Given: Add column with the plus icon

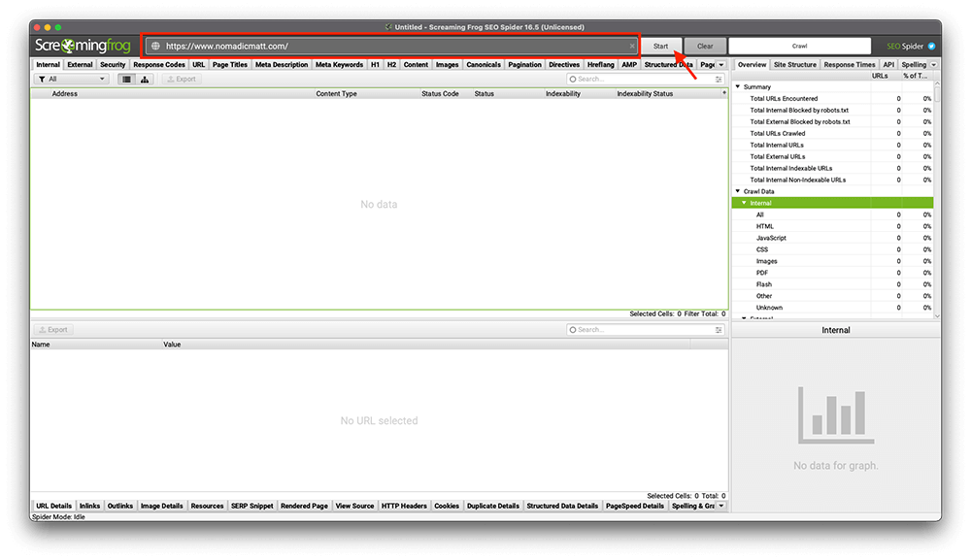Looking at the screenshot, I should click(724, 93).
